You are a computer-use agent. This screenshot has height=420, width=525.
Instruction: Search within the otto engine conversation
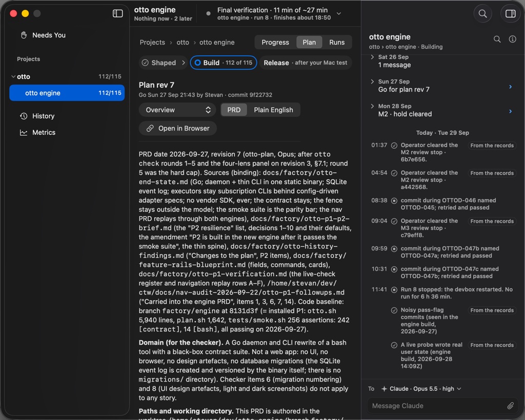coord(497,39)
